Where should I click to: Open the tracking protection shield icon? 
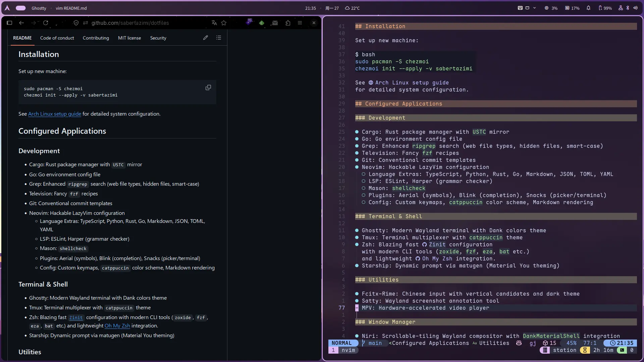76,23
